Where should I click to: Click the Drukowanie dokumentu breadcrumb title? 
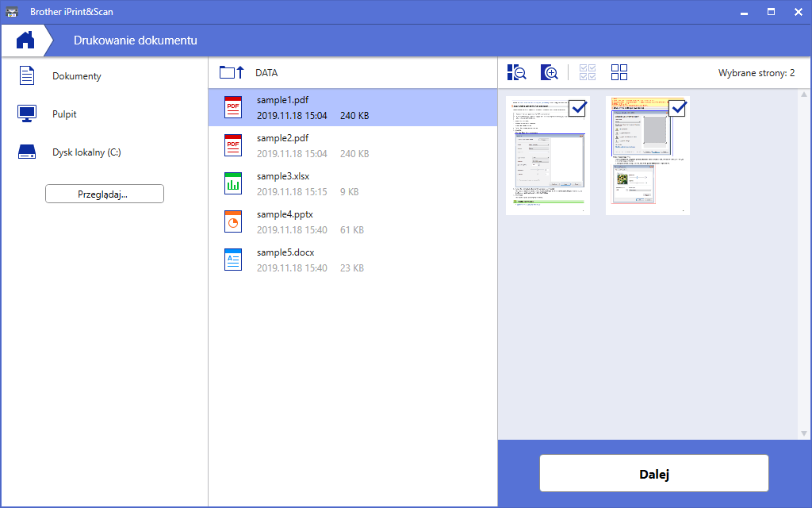(x=135, y=40)
